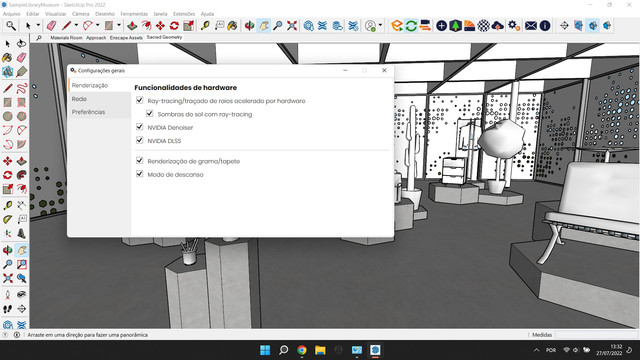Click the Enscape Synchronize Views arrows icon
This screenshot has width=640, height=360.
point(425,26)
